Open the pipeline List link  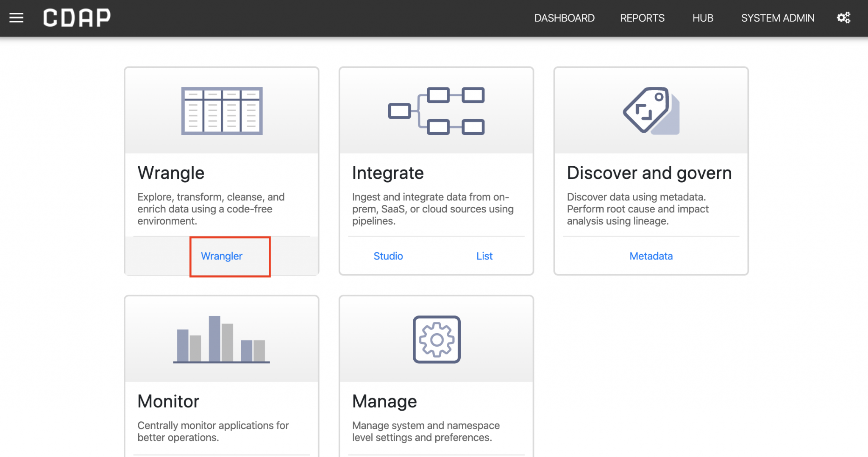pyautogui.click(x=484, y=256)
